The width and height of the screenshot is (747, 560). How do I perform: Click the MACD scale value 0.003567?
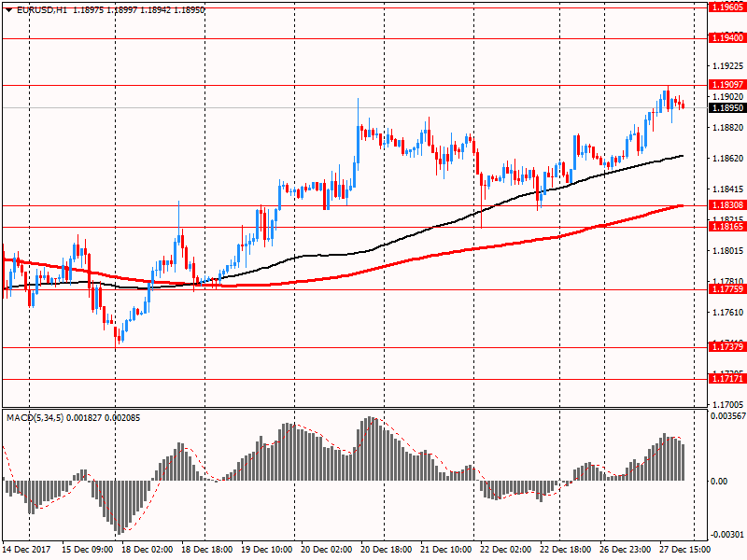[728, 415]
